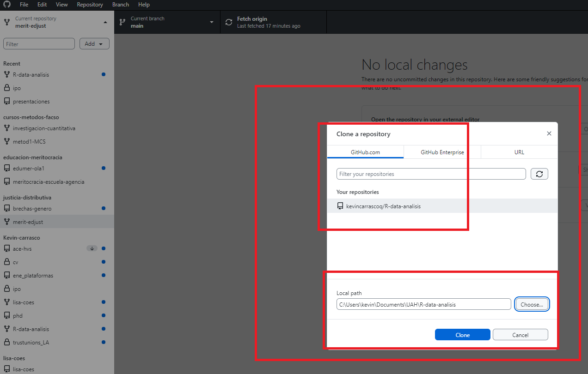This screenshot has width=588, height=374.
Task: Click lock icon beside trustunions_LA repository
Action: (7, 343)
